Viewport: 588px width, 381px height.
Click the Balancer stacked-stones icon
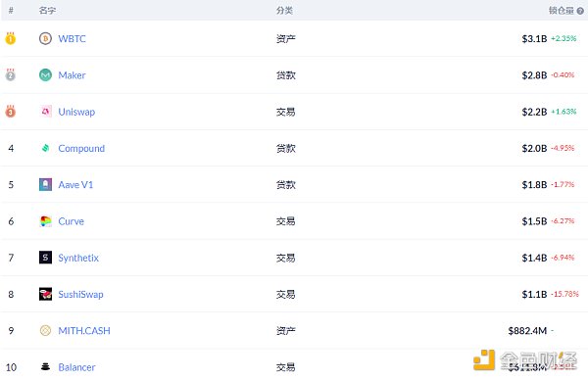45,367
